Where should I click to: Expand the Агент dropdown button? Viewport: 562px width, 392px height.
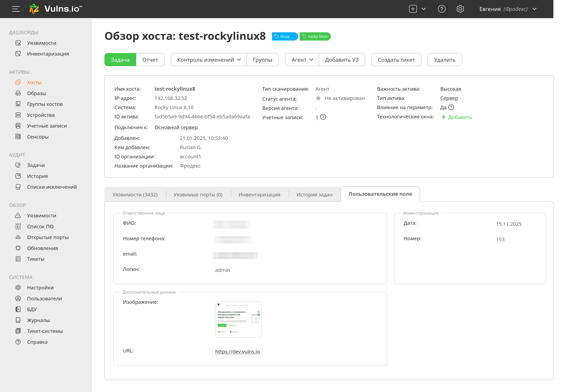(x=302, y=60)
